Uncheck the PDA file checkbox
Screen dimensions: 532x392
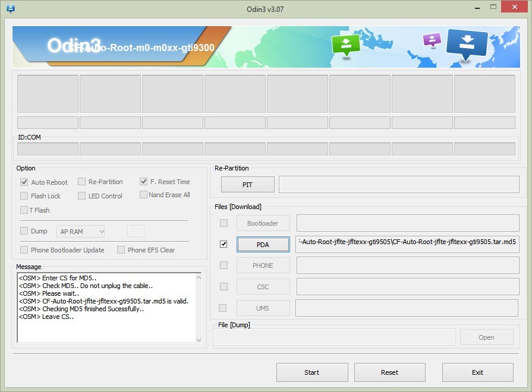point(223,244)
